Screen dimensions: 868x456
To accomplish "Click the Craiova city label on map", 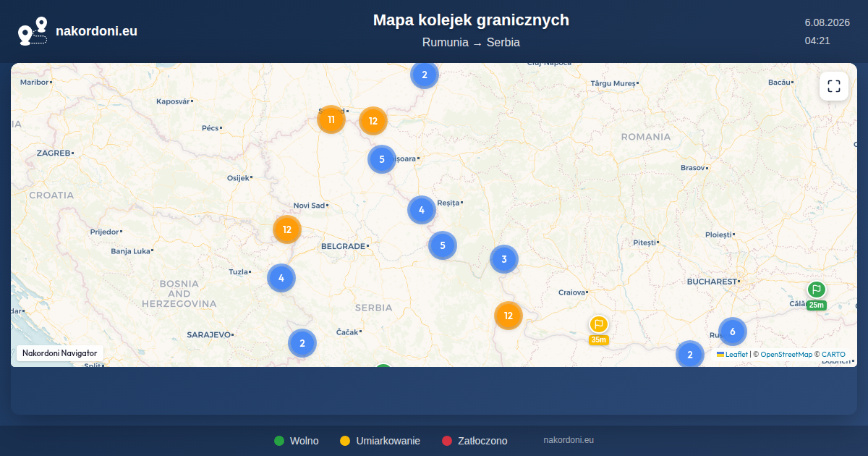I will click(x=571, y=292).
